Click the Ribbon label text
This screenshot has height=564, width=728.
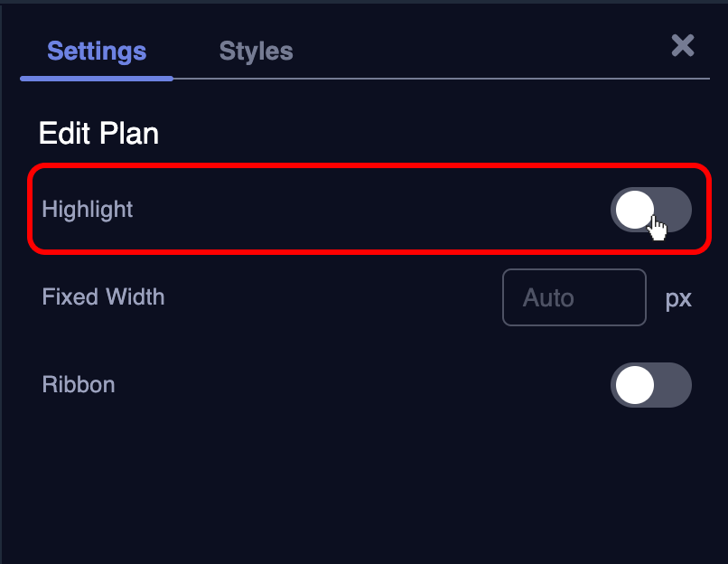coord(79,385)
